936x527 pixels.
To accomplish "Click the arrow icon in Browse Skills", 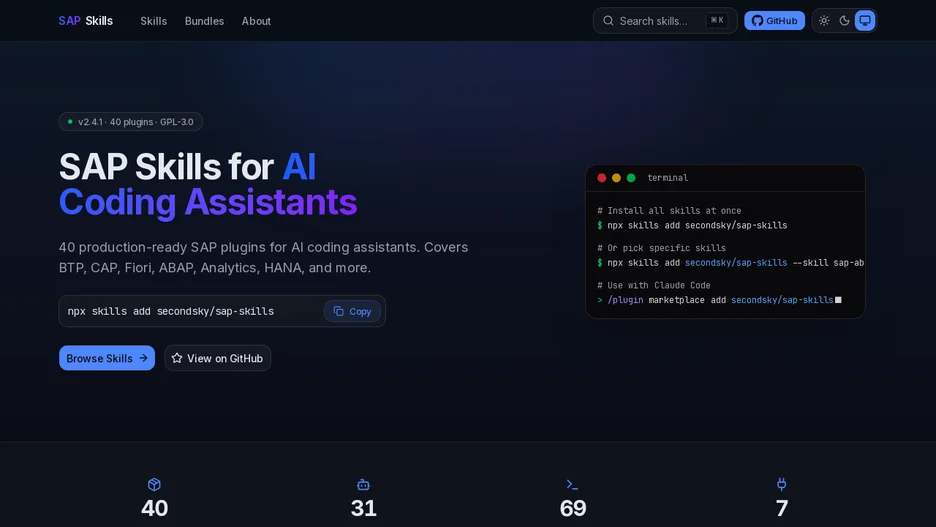I will [143, 358].
